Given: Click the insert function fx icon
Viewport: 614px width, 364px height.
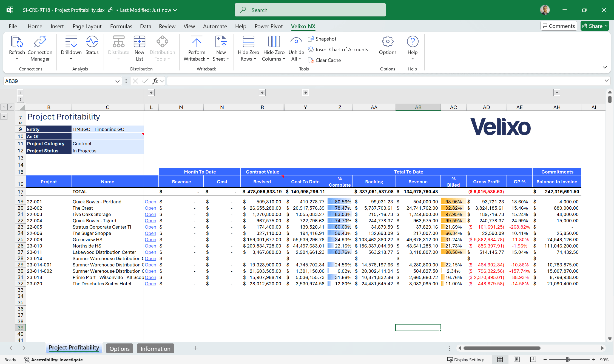Looking at the screenshot, I should click(155, 81).
